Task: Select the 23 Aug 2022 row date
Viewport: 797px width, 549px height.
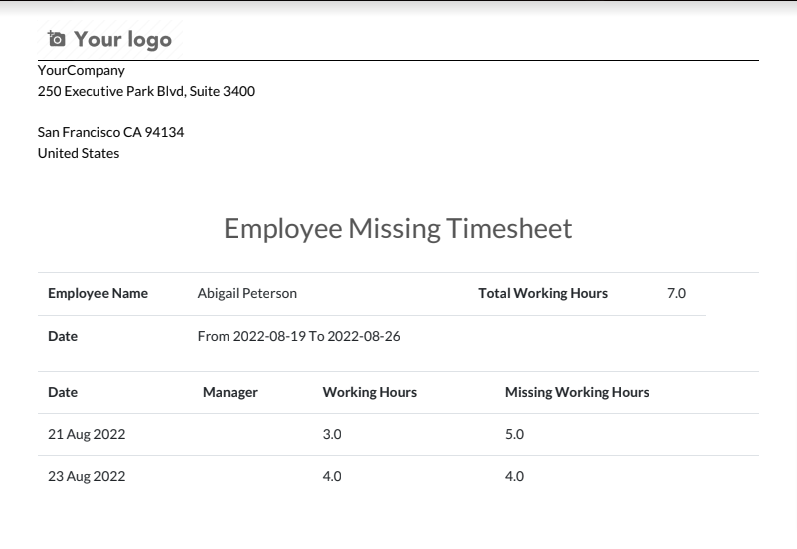Action: 86,476
